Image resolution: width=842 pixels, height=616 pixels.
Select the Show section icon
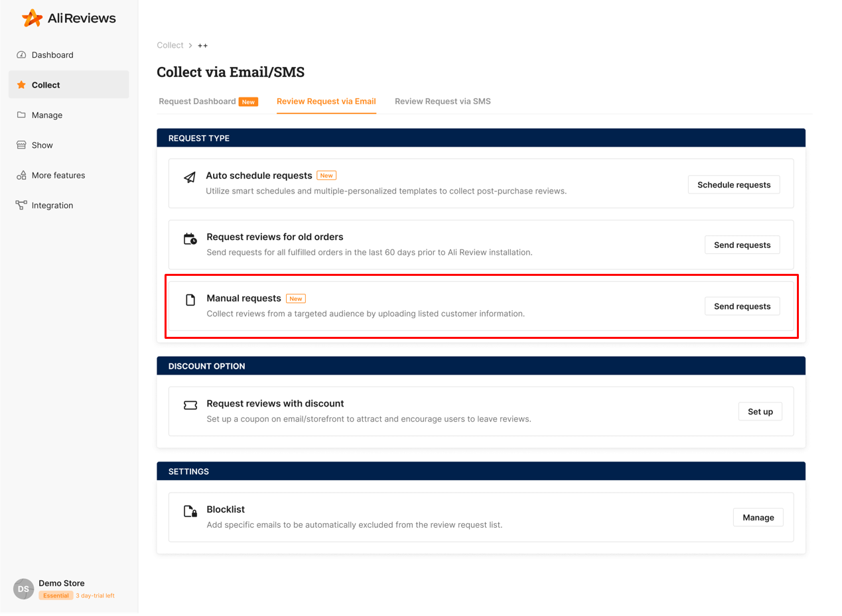pos(22,145)
